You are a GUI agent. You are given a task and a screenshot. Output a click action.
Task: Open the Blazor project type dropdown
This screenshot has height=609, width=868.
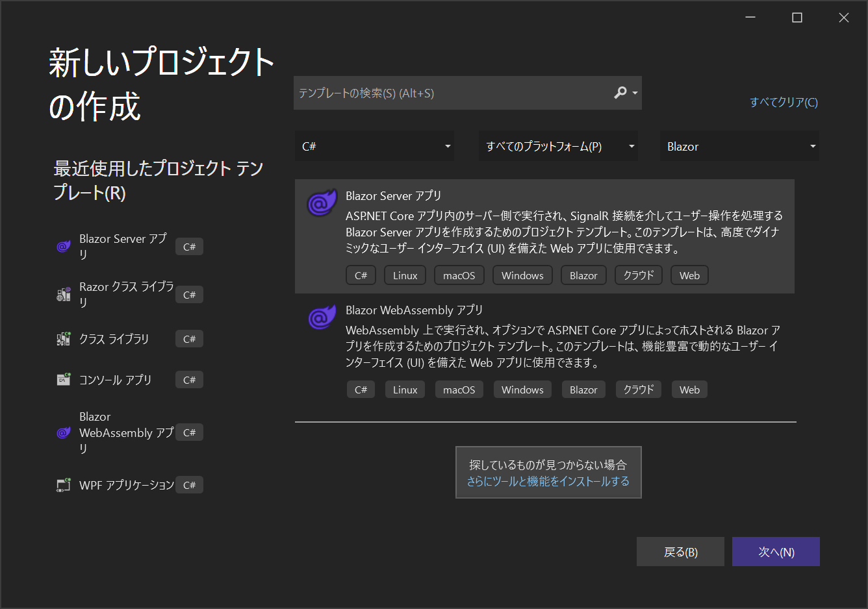tap(739, 146)
